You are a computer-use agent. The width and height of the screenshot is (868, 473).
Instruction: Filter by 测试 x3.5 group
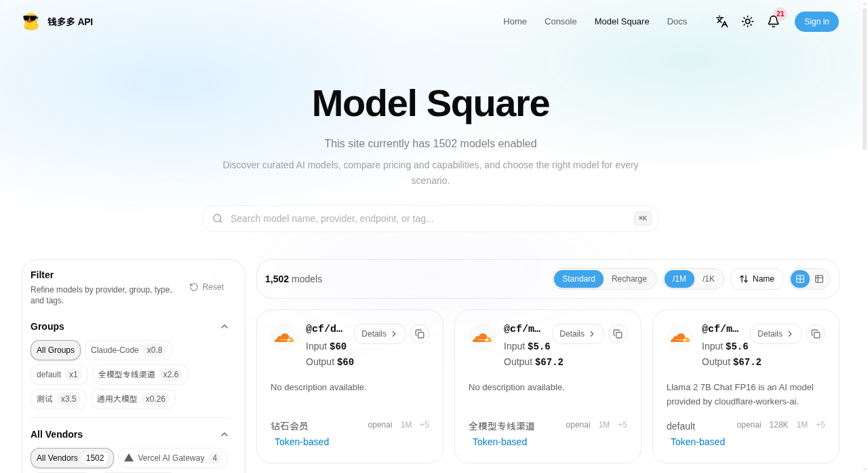click(x=58, y=399)
